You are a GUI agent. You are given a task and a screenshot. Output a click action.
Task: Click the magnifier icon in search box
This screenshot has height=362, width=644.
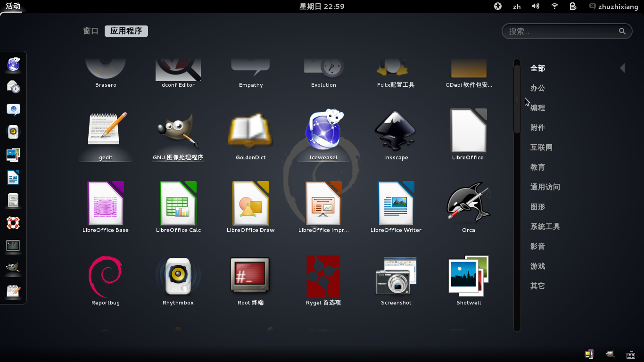[x=622, y=31]
